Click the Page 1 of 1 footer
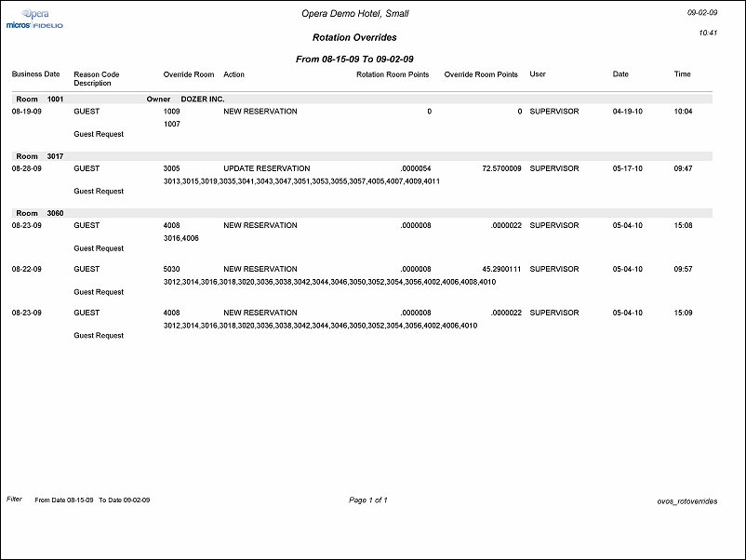 point(367,500)
